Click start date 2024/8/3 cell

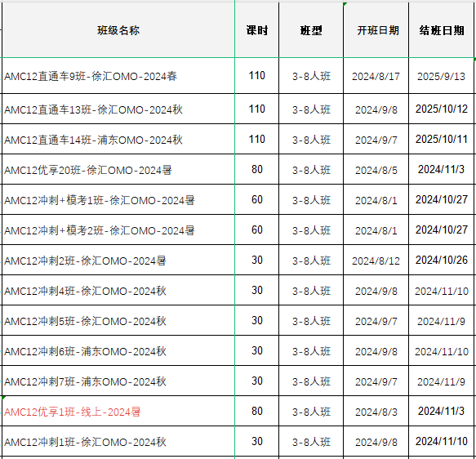(376, 411)
